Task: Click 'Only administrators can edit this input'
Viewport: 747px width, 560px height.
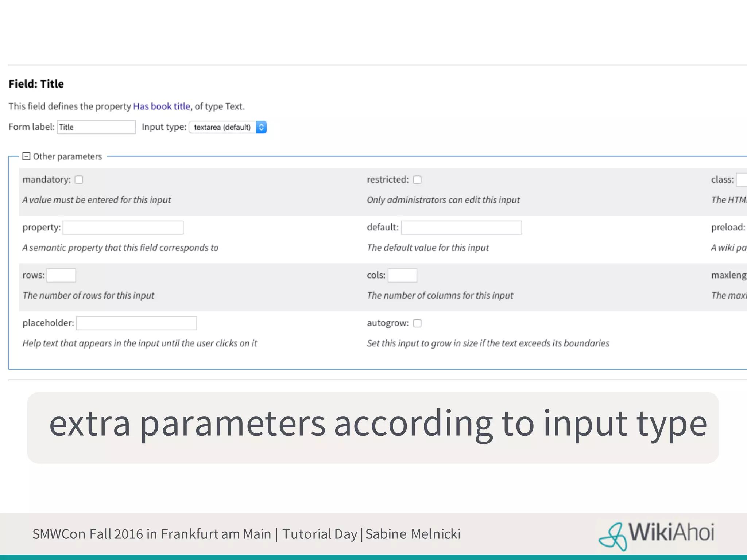Action: (x=443, y=200)
